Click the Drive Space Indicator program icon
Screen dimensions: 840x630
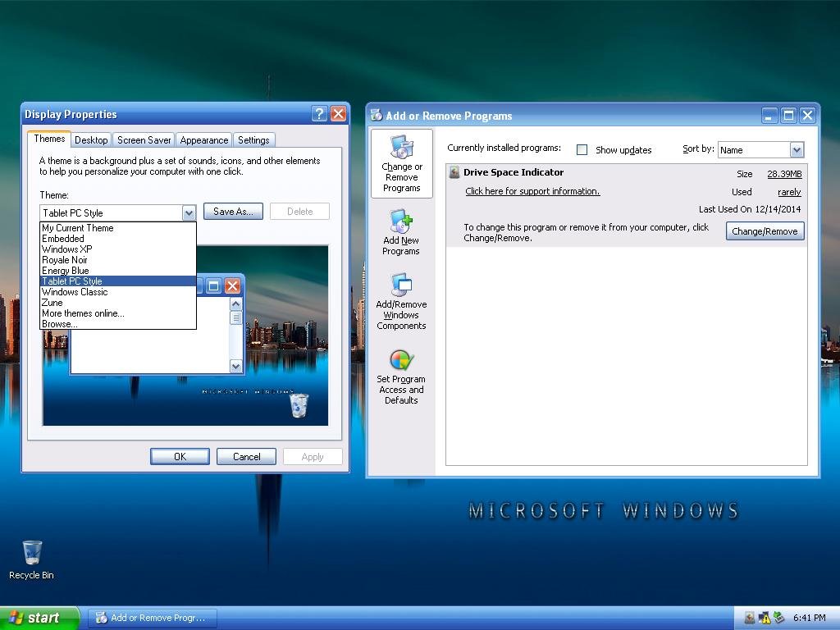[x=454, y=173]
